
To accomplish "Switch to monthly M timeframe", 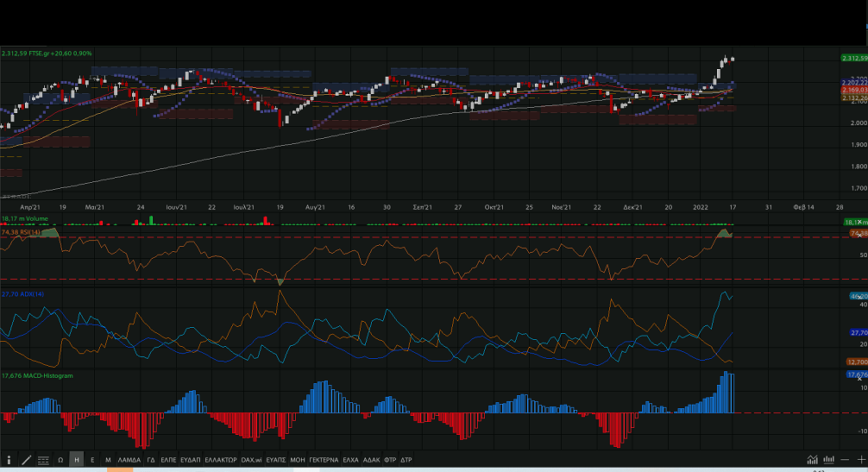I will click(108, 460).
